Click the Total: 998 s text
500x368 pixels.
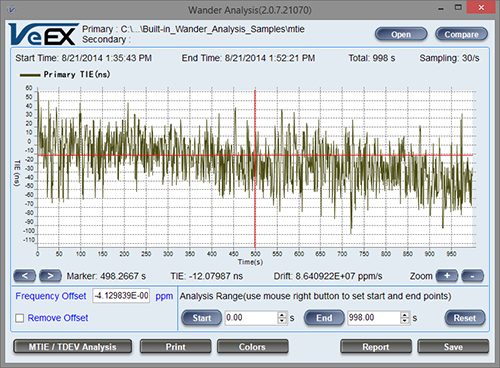click(x=372, y=58)
